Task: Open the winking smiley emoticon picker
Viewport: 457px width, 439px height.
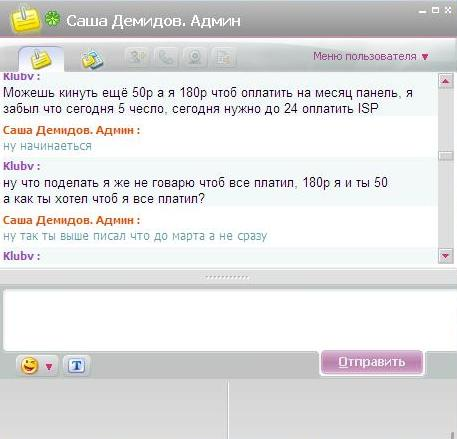Action: [30, 366]
